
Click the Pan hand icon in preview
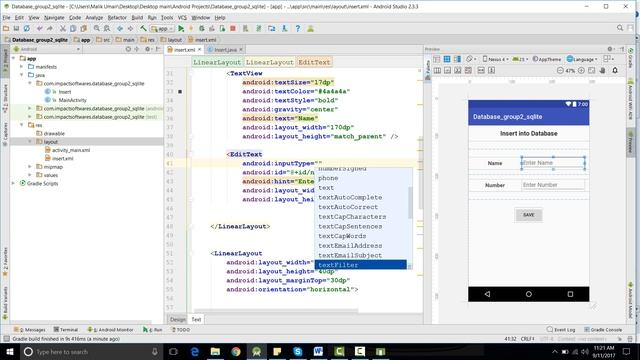click(x=602, y=70)
